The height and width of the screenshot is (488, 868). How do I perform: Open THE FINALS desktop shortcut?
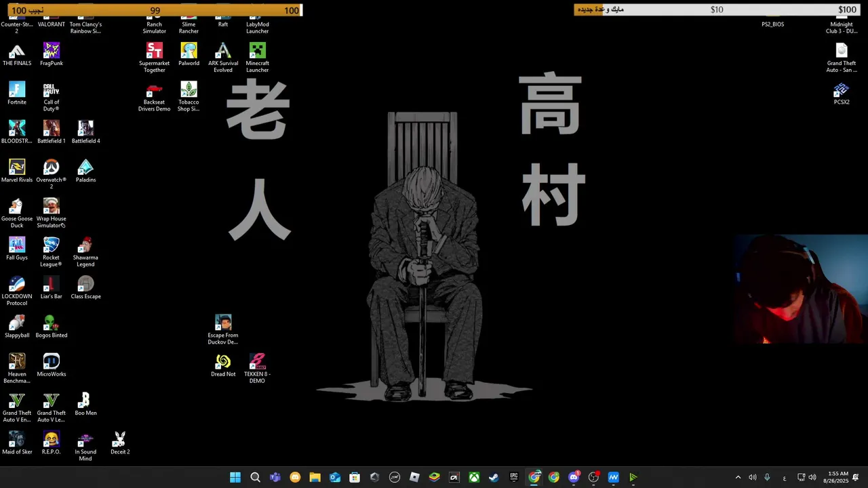click(x=17, y=55)
